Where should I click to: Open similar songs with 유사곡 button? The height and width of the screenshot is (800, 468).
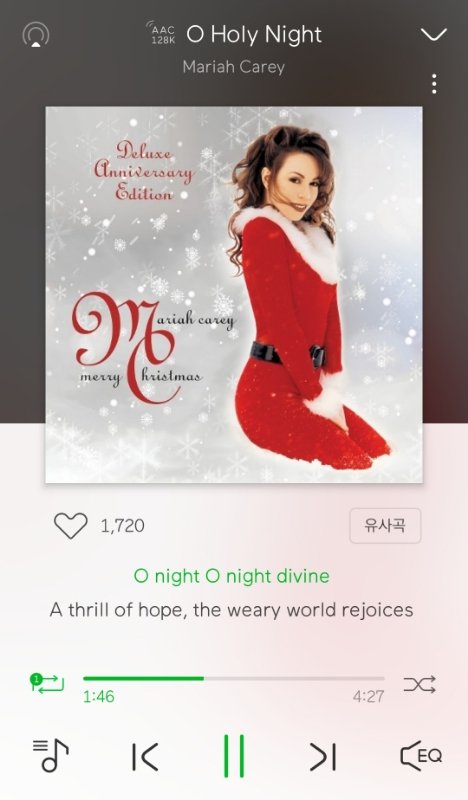[385, 526]
